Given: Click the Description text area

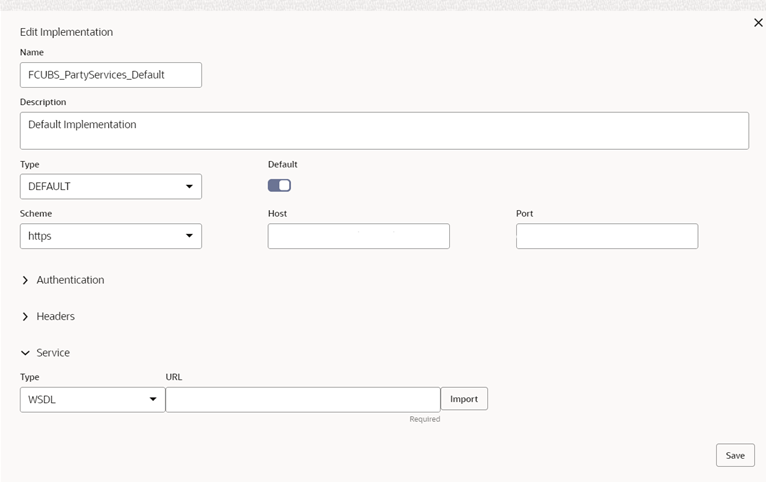Looking at the screenshot, I should (x=384, y=131).
